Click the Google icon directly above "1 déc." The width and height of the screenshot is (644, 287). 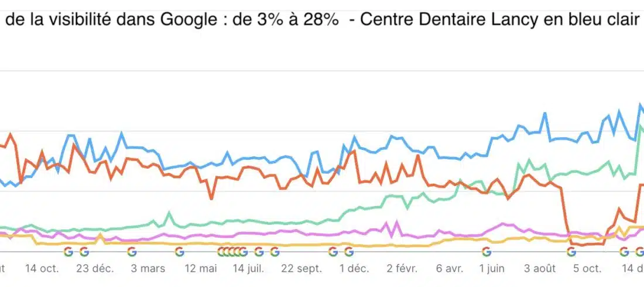[348, 252]
